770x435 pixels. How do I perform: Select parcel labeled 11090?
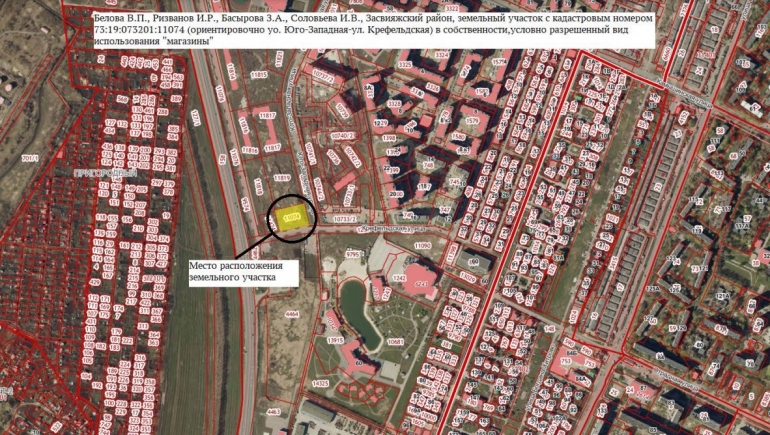pos(422,244)
